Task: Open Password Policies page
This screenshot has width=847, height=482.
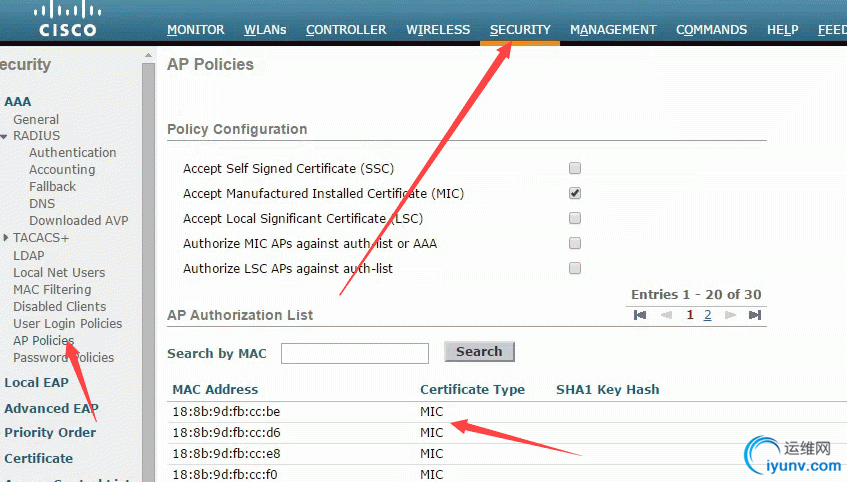Action: click(64, 358)
